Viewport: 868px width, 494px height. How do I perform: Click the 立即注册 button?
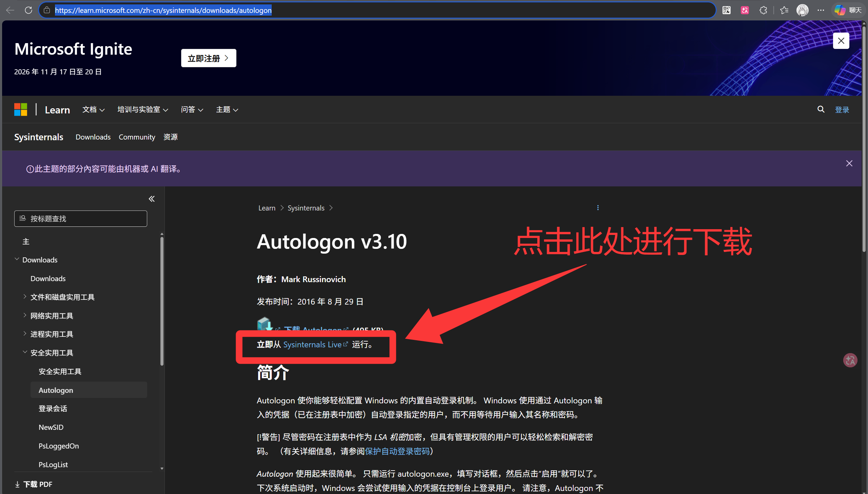(209, 58)
